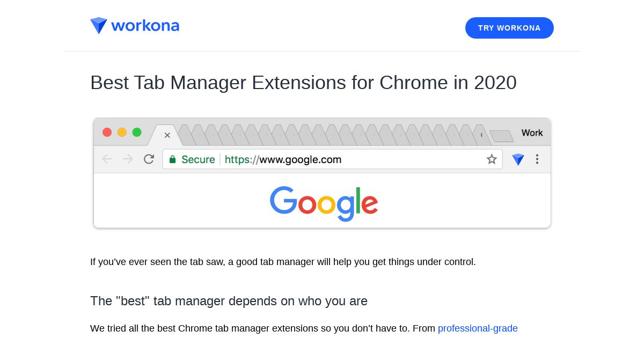Click the forward arrow in the browser illustration
Image resolution: width=644 pixels, height=338 pixels.
click(128, 159)
